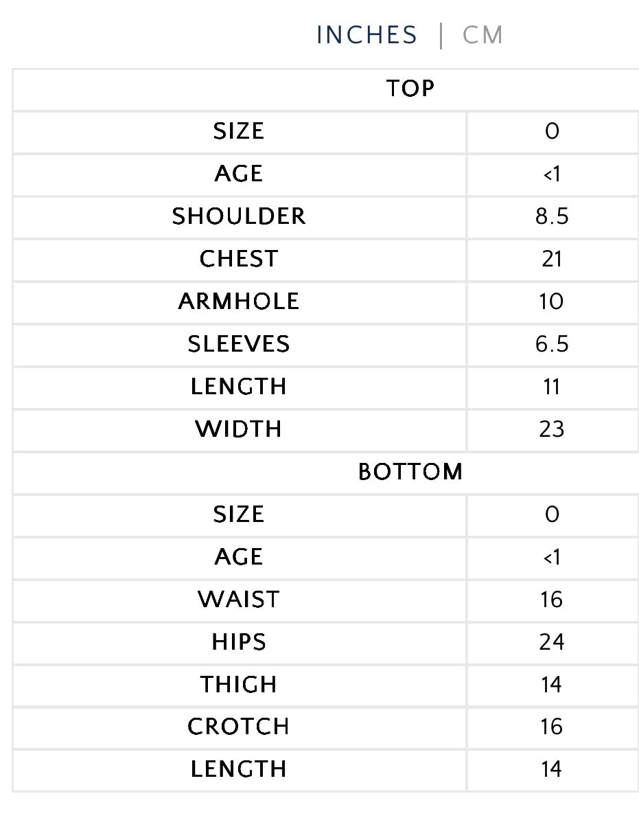Click the width value 23

click(552, 429)
